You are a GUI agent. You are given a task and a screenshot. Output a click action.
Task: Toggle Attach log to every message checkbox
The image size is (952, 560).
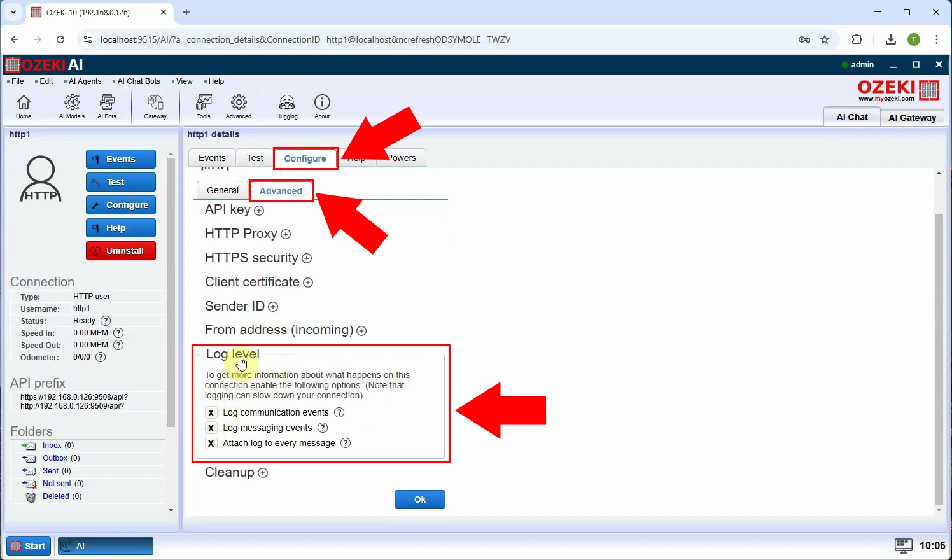coord(211,444)
